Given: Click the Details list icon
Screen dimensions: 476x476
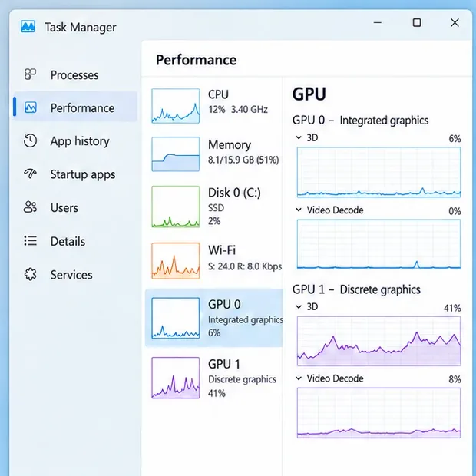Looking at the screenshot, I should tap(30, 240).
